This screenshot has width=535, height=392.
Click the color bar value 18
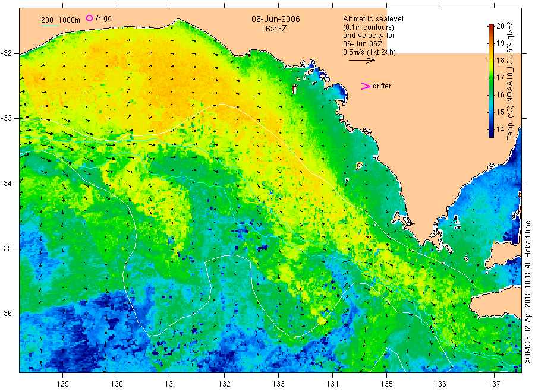click(x=500, y=61)
